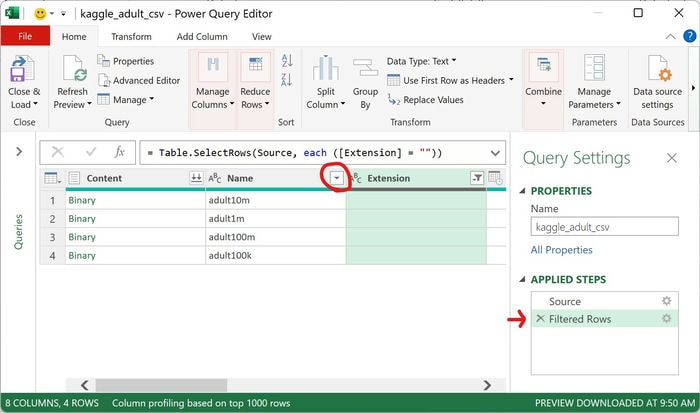Click the Manage Parameters icon
Screen dimensions: 700x413
click(x=594, y=68)
